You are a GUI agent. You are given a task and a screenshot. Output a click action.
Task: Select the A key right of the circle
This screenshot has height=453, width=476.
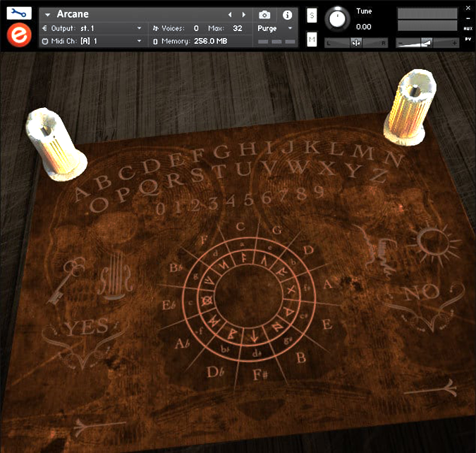pyautogui.click(x=327, y=284)
